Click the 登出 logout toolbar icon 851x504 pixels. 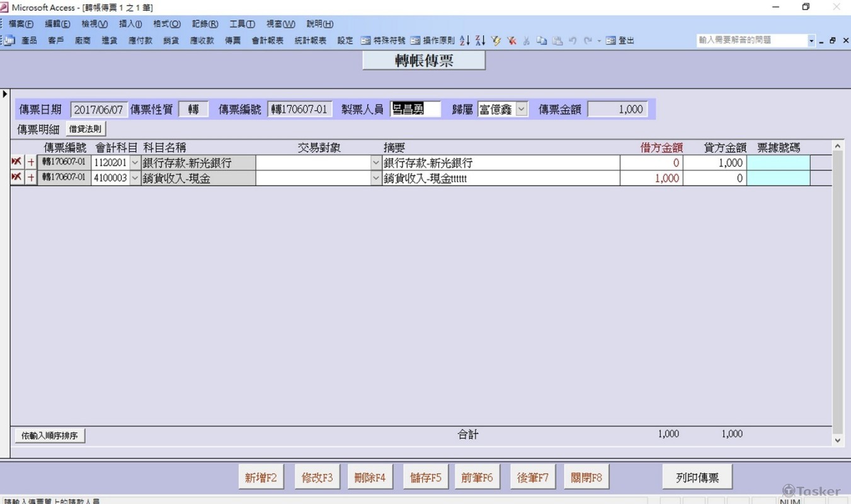click(620, 40)
